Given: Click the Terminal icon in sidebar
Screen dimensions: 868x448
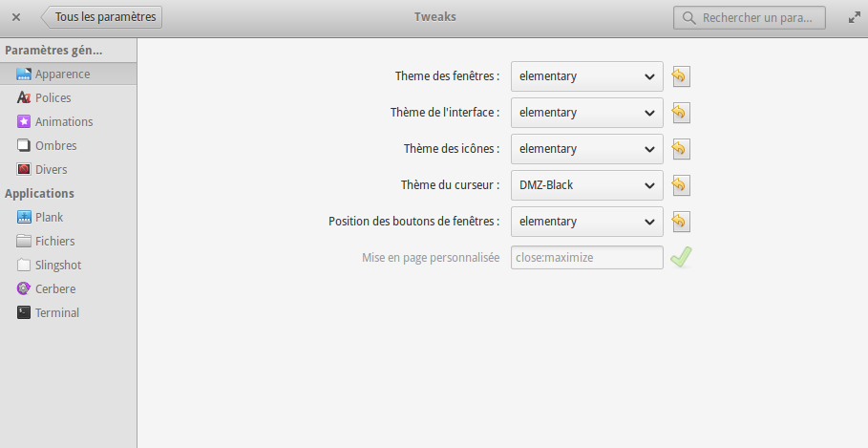Looking at the screenshot, I should click(24, 313).
